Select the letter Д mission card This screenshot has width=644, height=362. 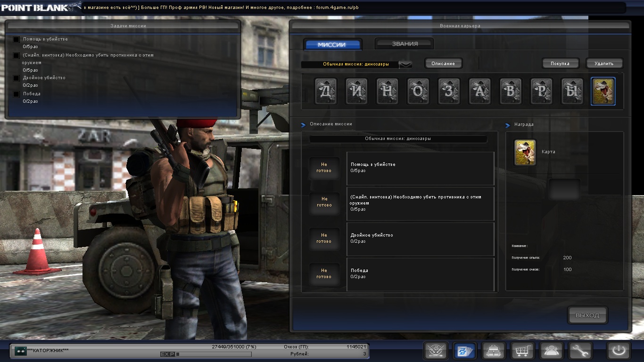coord(326,91)
